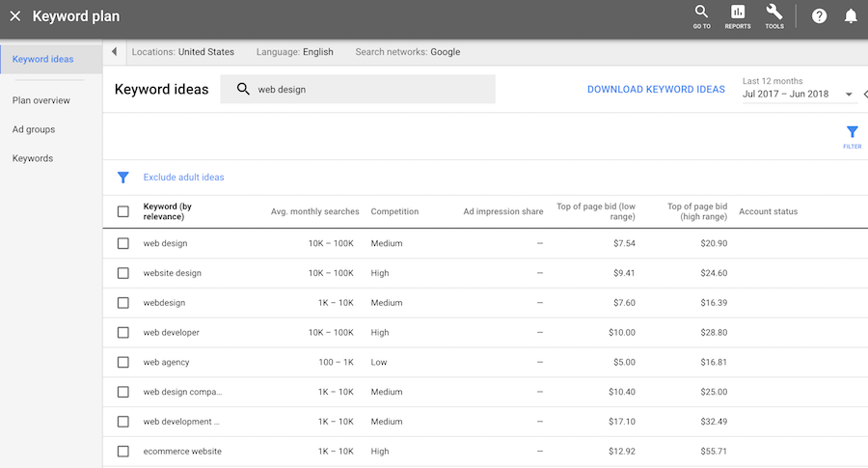Viewport: 868px width, 468px height.
Task: Open the Reports icon
Action: (x=738, y=15)
